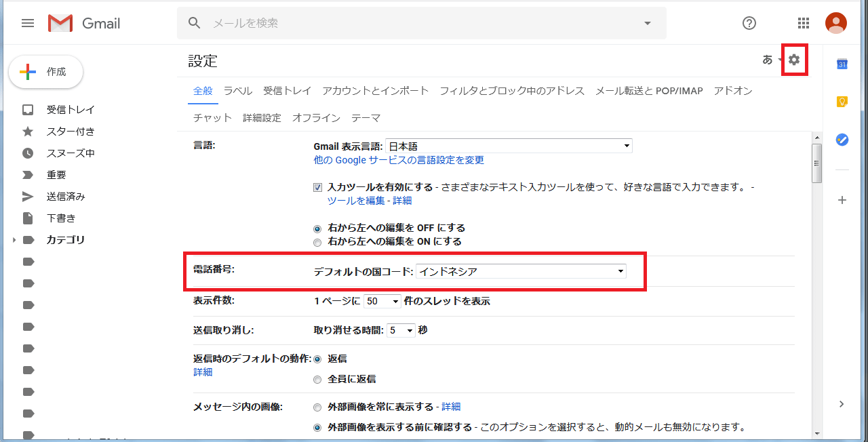868x442 pixels.
Task: Open 他の Google サービスの言語設定を変更 link
Action: pos(397,160)
